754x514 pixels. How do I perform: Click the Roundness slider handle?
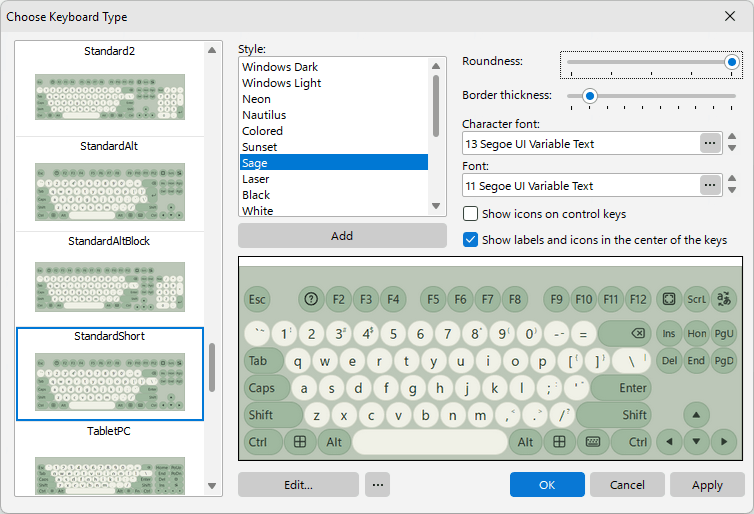point(732,62)
